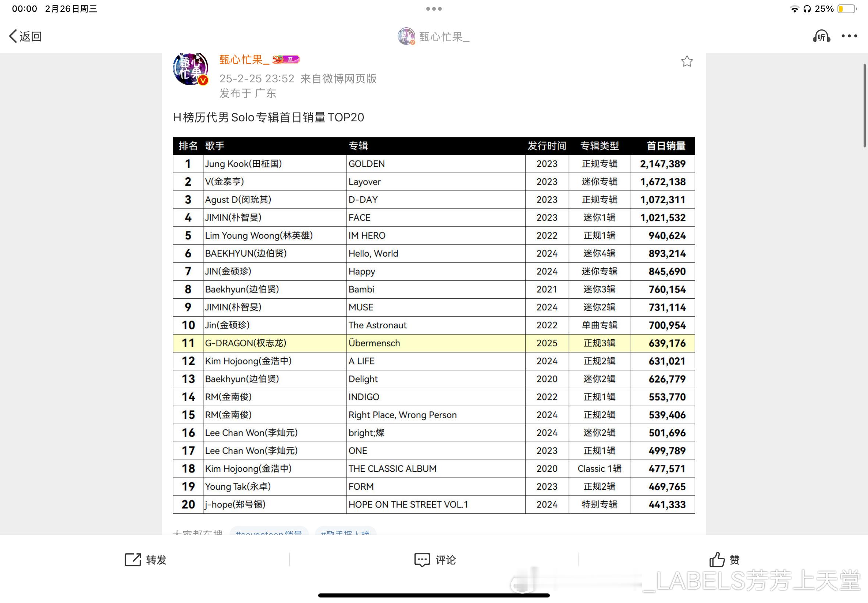This screenshot has height=603, width=868.
Task: Tap the album cell Happy
Action: point(436,271)
